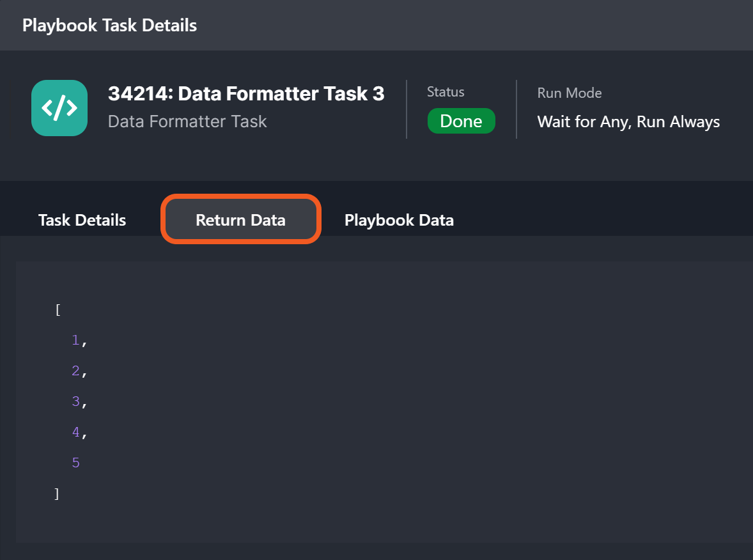Image resolution: width=753 pixels, height=560 pixels.
Task: Select the value 3 in the returned array
Action: (x=75, y=401)
